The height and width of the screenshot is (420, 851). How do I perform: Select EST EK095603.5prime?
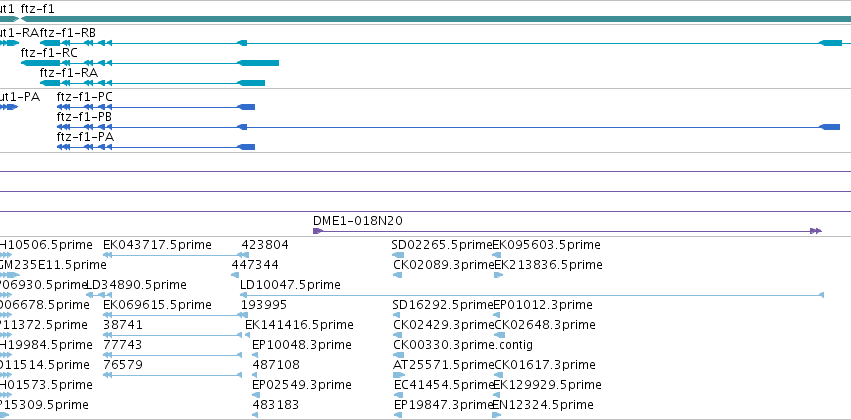pyautogui.click(x=547, y=245)
